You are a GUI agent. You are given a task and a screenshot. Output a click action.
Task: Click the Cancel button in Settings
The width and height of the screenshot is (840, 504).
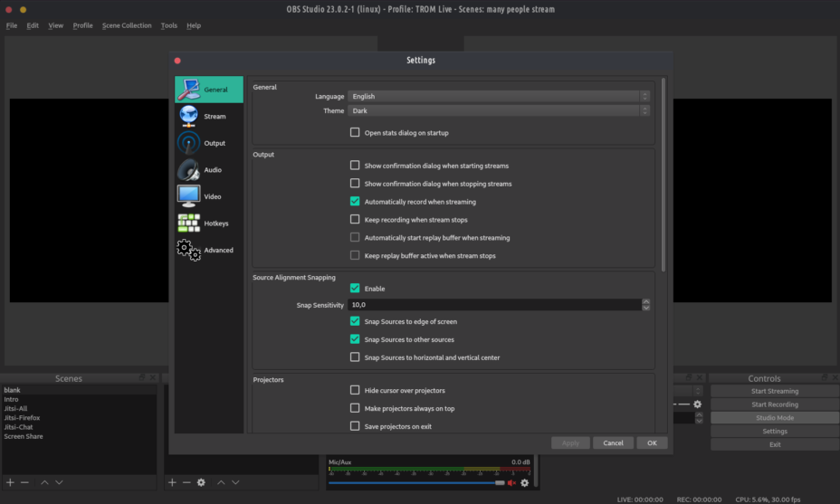click(x=613, y=443)
